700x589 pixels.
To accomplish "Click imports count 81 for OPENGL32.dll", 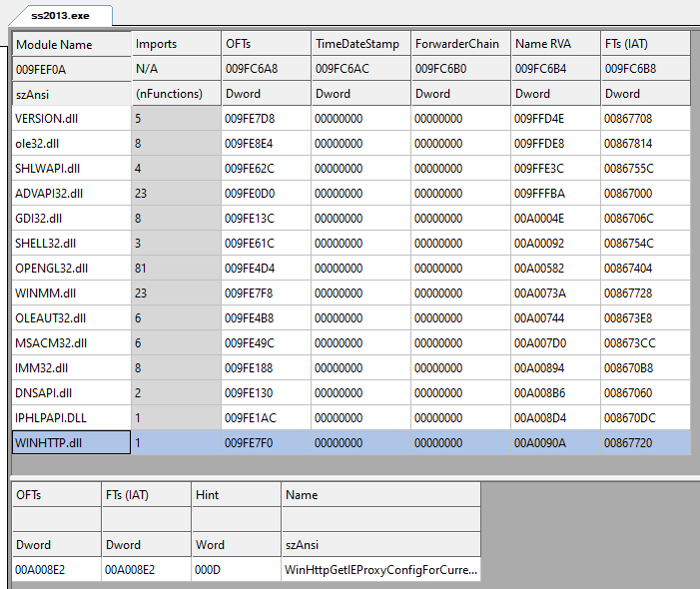I will tap(177, 269).
